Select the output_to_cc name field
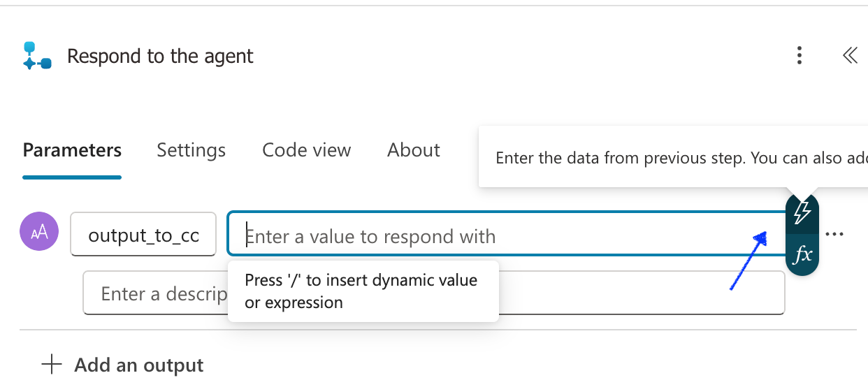 point(143,235)
